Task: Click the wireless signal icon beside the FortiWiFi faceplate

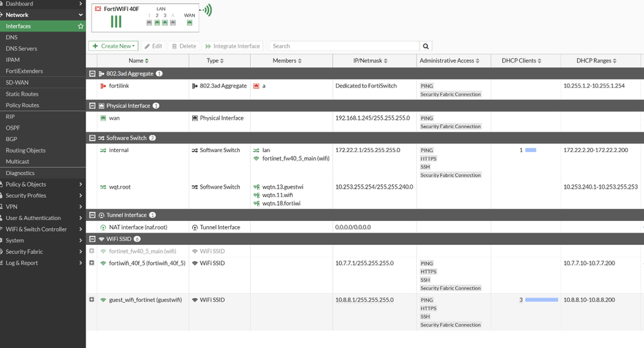Action: tap(206, 10)
